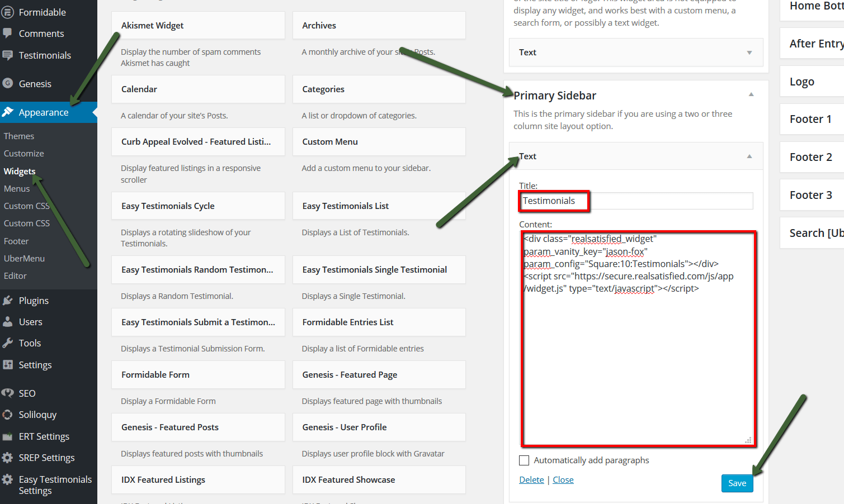This screenshot has height=504, width=844.
Task: Open the Editor submenu item
Action: point(15,276)
